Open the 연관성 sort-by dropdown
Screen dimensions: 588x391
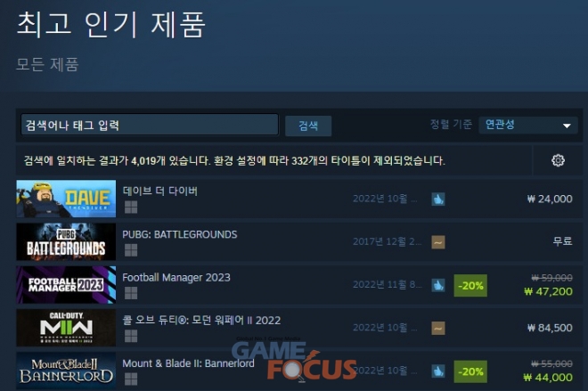coord(528,125)
